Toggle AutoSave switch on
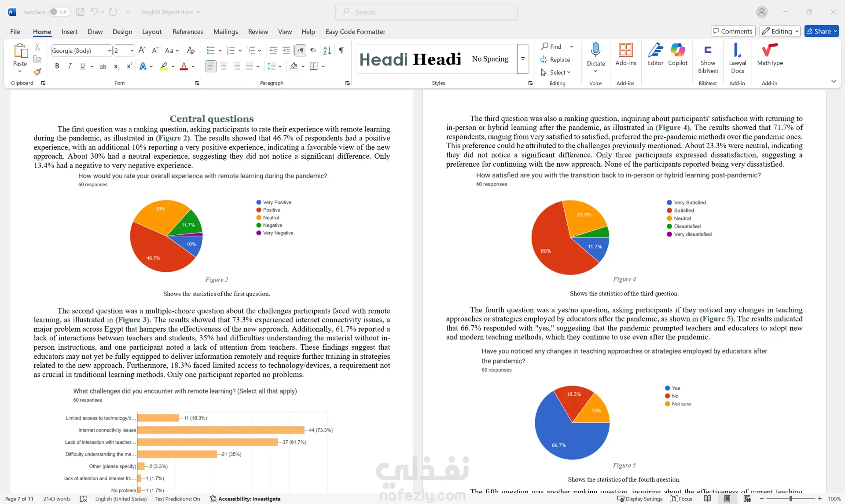Image resolution: width=845 pixels, height=504 pixels. pyautogui.click(x=59, y=12)
